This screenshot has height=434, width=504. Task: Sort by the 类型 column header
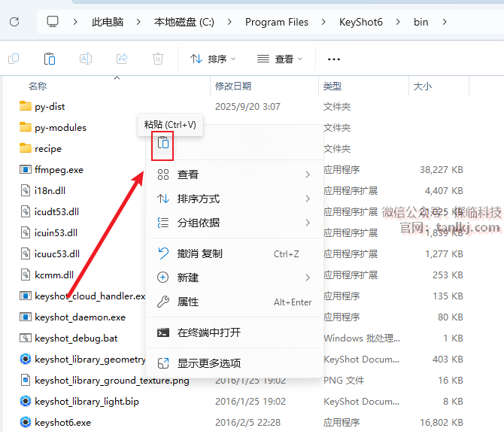[332, 86]
